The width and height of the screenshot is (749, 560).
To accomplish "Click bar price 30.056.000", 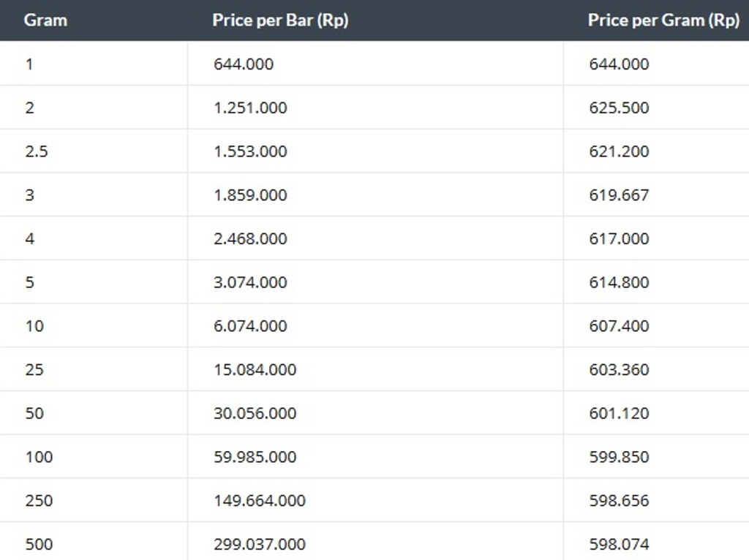I will pos(255,414).
